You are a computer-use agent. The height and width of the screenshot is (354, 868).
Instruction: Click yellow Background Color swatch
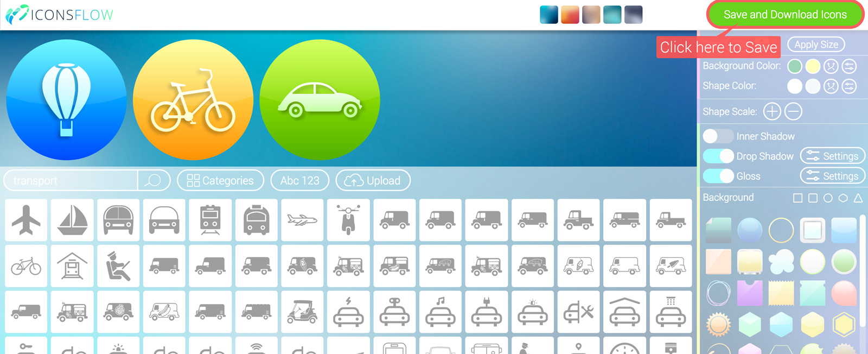(x=813, y=66)
